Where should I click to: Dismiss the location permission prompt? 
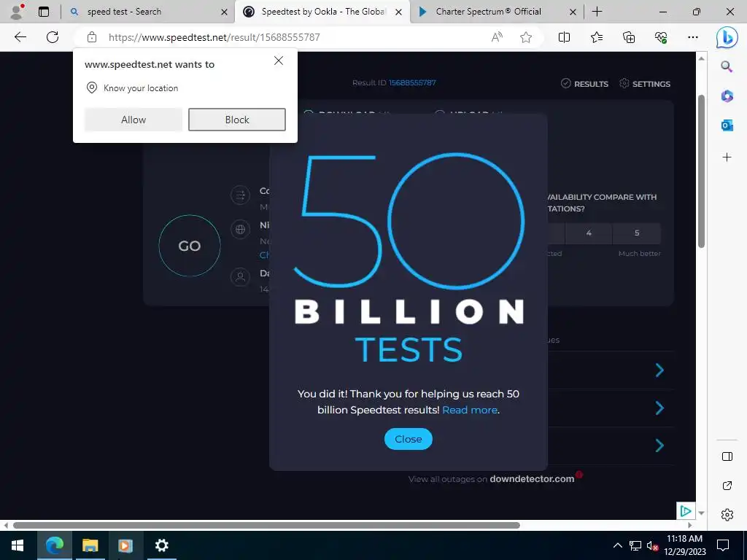point(279,61)
